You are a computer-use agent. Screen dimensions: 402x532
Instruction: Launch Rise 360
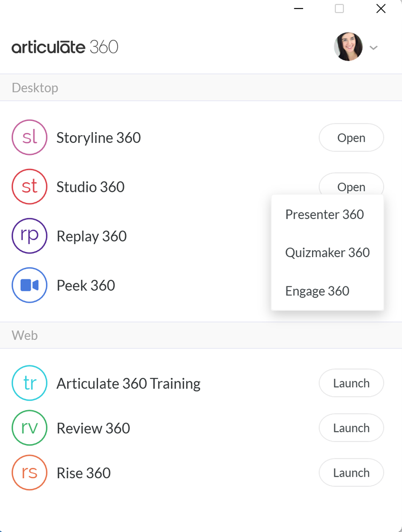click(351, 473)
